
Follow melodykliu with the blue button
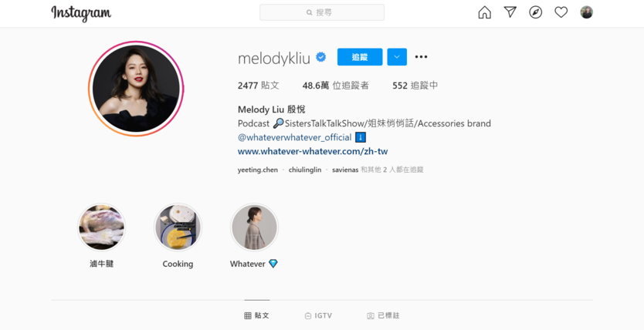[x=360, y=57]
